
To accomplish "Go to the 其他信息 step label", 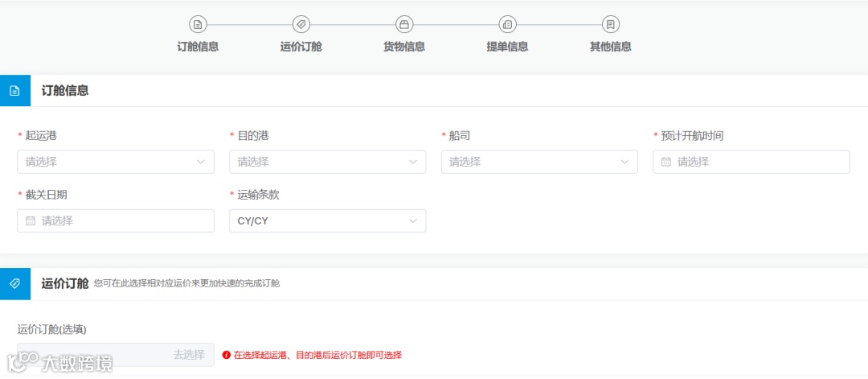I will pos(611,47).
